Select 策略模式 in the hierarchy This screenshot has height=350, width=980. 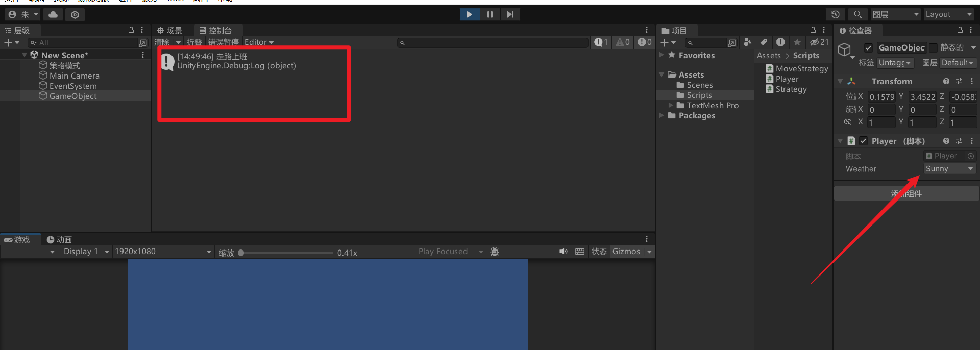click(x=64, y=65)
